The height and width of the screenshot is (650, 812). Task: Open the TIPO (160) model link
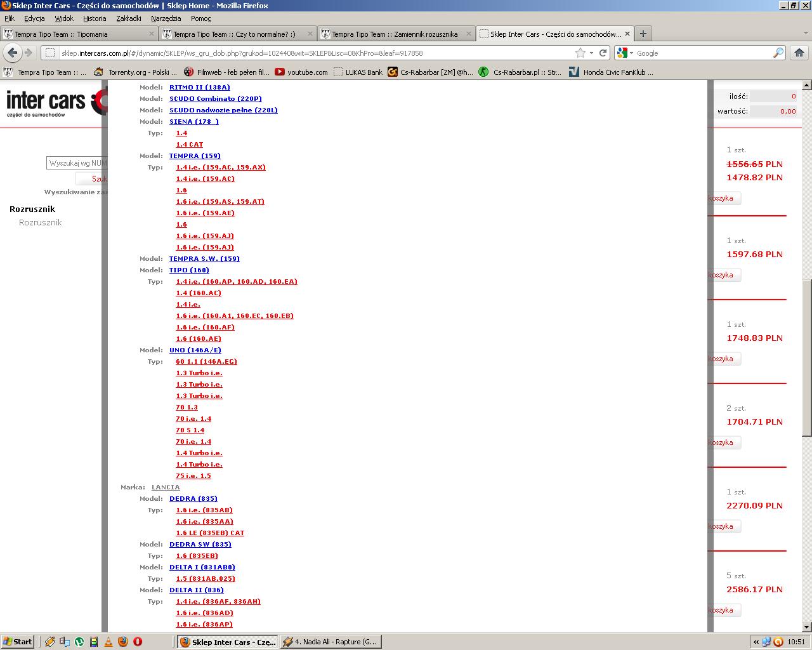pyautogui.click(x=189, y=270)
